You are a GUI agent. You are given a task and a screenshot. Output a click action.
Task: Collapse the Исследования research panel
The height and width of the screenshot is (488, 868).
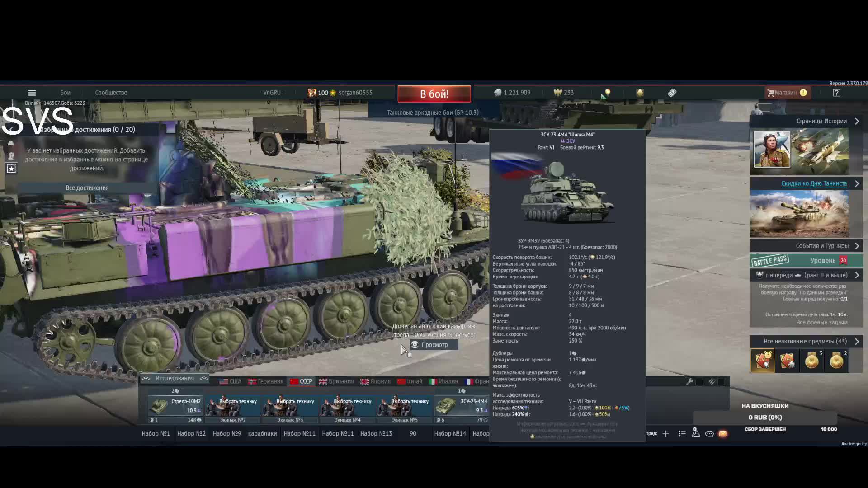(175, 379)
